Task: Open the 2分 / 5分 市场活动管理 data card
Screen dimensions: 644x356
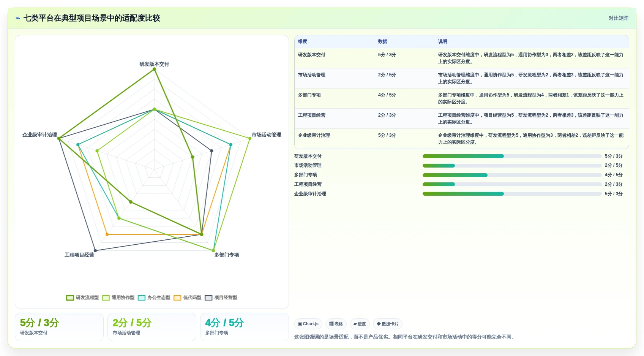Action: pyautogui.click(x=152, y=327)
